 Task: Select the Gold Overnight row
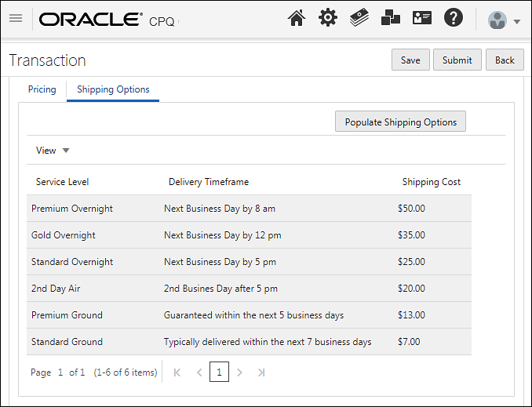coord(249,235)
